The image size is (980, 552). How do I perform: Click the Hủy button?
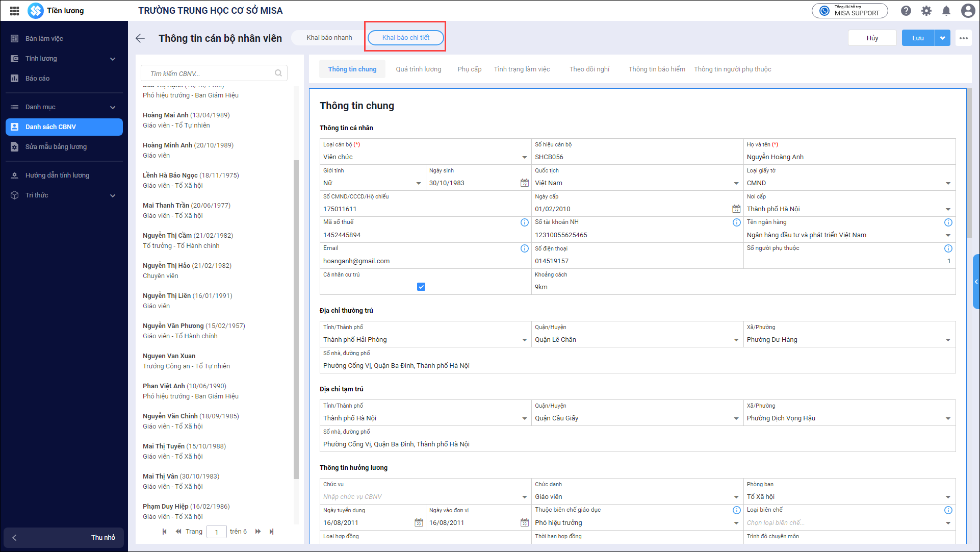tap(872, 38)
